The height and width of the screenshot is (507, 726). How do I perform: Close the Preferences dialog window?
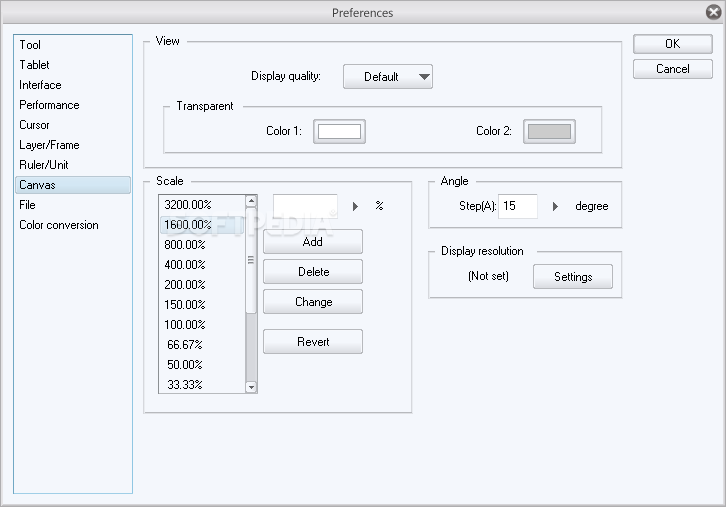(x=712, y=12)
